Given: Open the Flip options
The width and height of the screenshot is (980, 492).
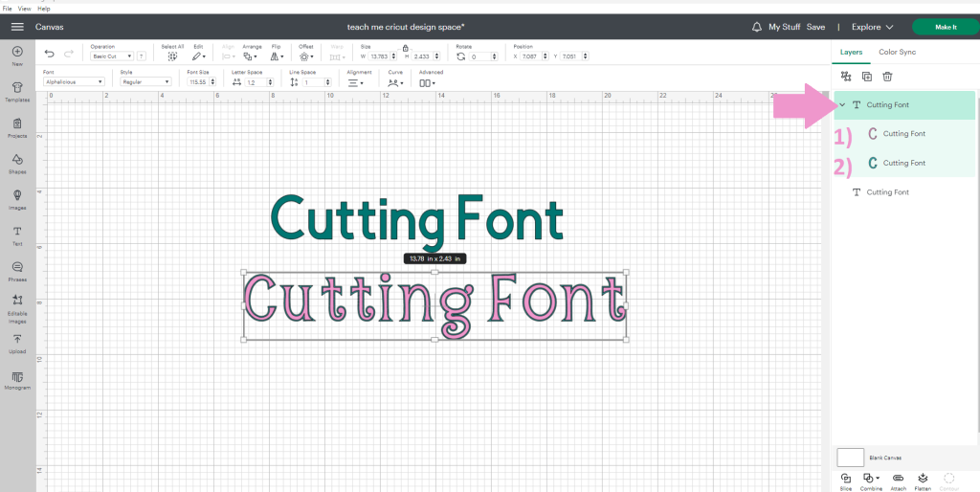Looking at the screenshot, I should pyautogui.click(x=277, y=56).
